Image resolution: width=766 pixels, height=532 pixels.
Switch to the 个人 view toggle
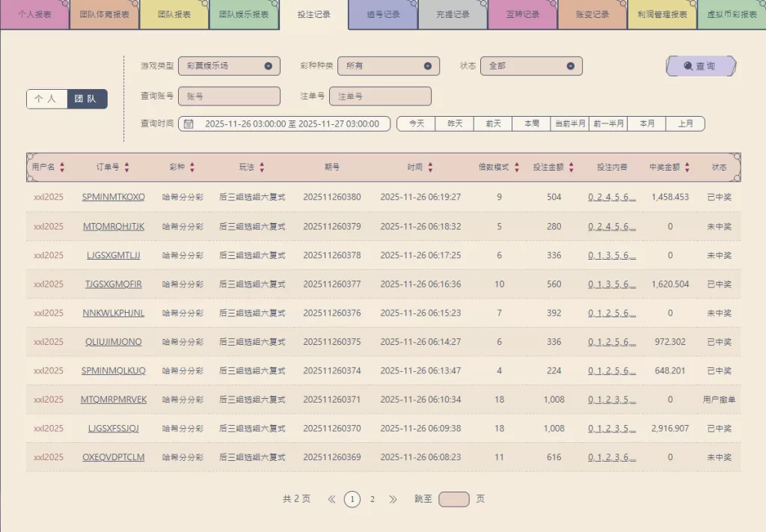(x=46, y=99)
